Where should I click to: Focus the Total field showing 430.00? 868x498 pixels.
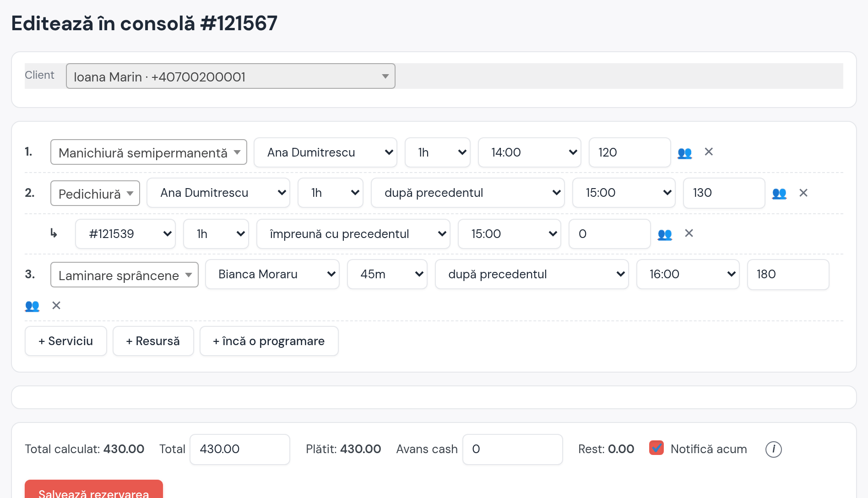click(x=240, y=449)
